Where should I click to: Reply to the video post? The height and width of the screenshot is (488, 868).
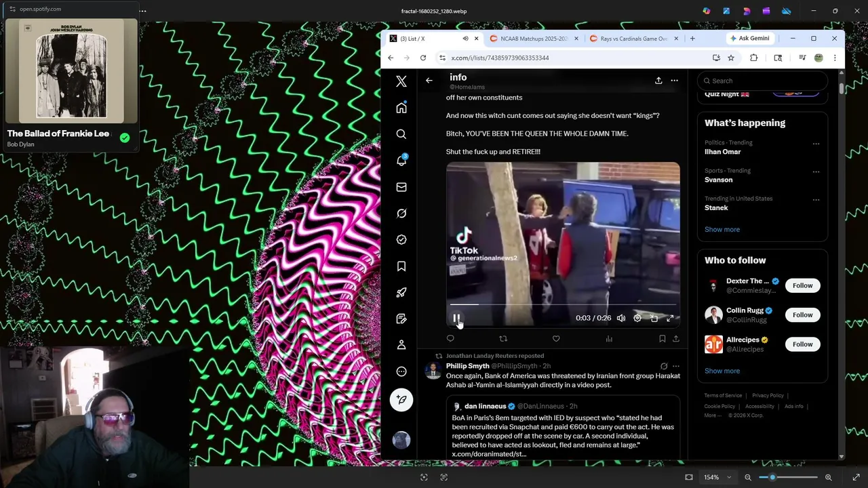click(450, 338)
